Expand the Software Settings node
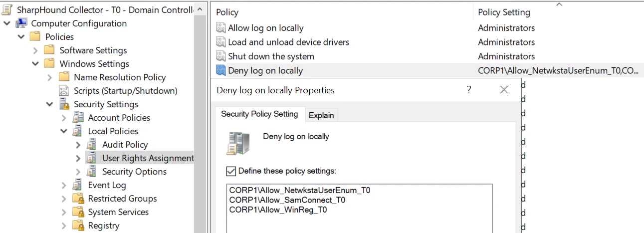Image resolution: width=644 pixels, height=233 pixels. 35,50
